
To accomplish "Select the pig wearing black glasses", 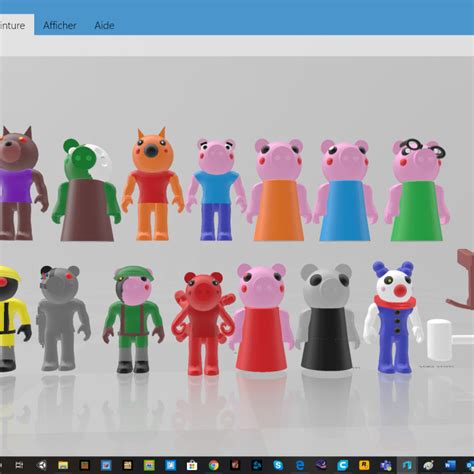I will (x=417, y=190).
